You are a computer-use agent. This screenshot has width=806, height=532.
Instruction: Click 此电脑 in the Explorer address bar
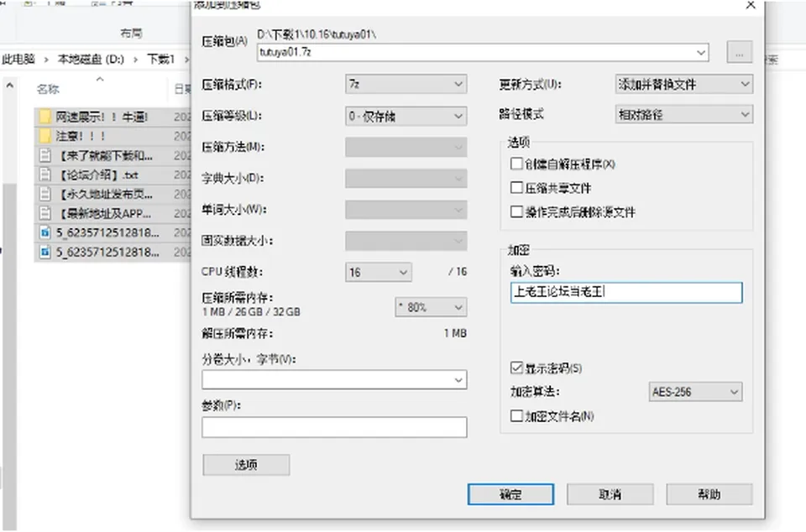pyautogui.click(x=18, y=59)
